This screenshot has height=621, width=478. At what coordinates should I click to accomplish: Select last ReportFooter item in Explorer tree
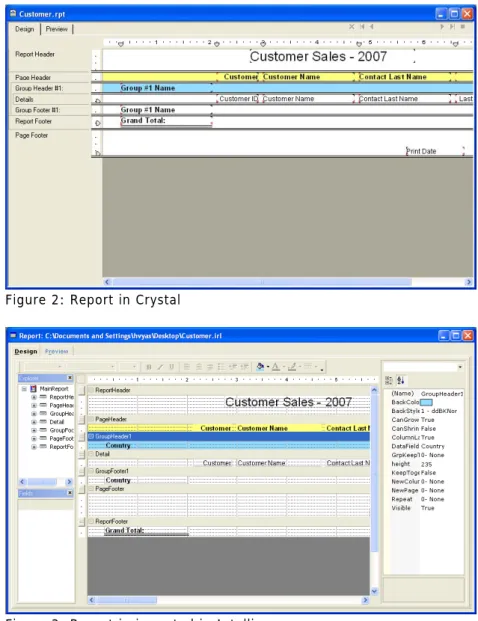61,447
